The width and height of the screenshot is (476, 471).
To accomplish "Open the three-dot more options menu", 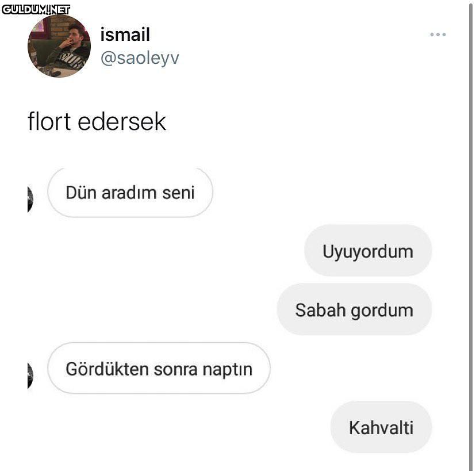I will coord(437,35).
